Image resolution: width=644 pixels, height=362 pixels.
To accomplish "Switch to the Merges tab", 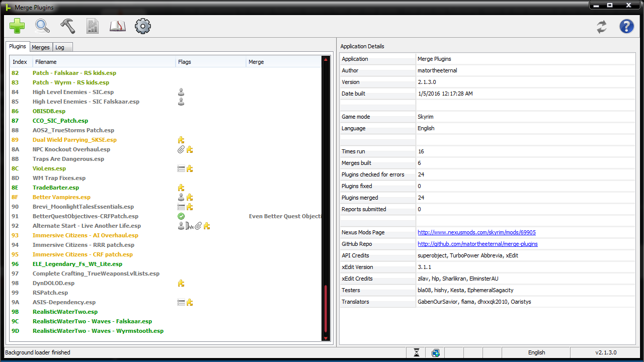I will coord(41,47).
